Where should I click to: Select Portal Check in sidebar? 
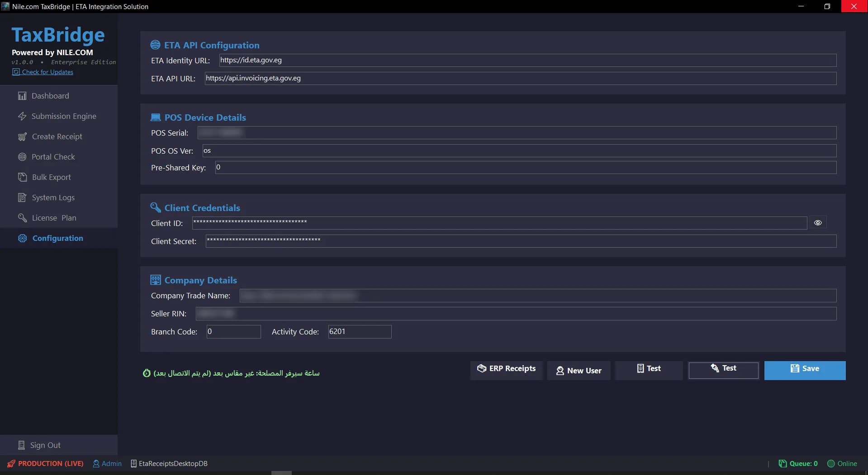[59, 157]
